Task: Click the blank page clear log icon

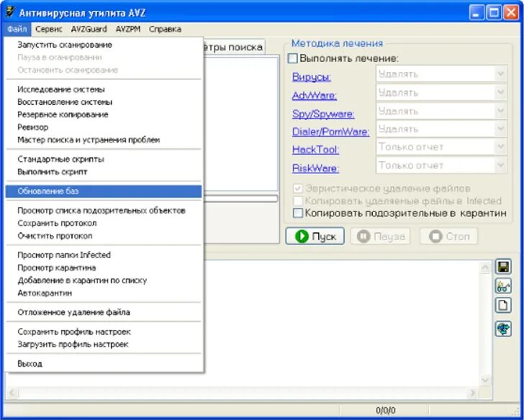Action: pos(503,305)
